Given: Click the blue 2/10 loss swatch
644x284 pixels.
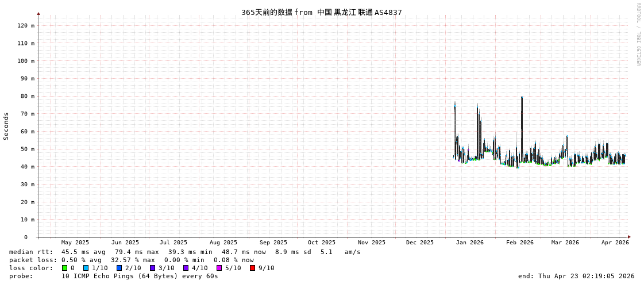Looking at the screenshot, I should (x=119, y=268).
